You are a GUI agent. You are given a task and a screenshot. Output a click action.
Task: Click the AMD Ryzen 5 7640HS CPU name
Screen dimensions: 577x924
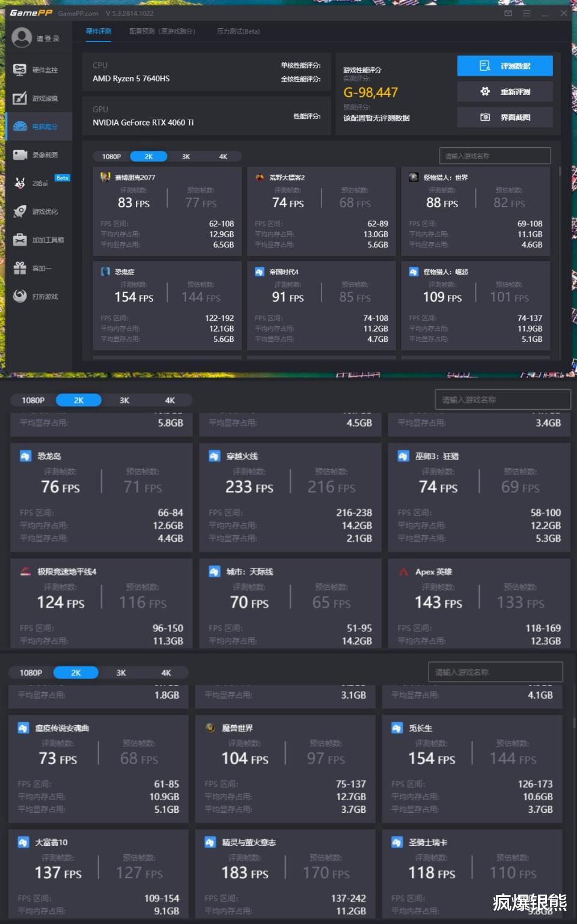pyautogui.click(x=131, y=79)
